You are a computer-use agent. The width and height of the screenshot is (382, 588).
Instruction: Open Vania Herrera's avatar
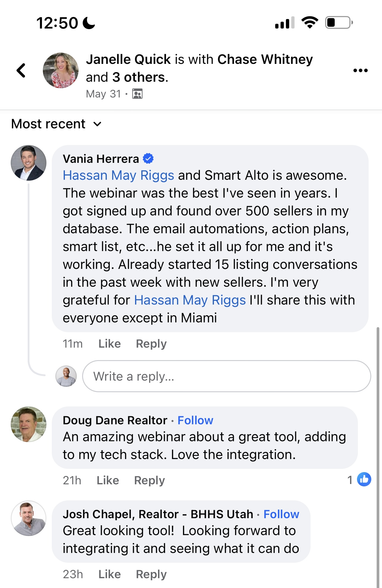pos(29,163)
